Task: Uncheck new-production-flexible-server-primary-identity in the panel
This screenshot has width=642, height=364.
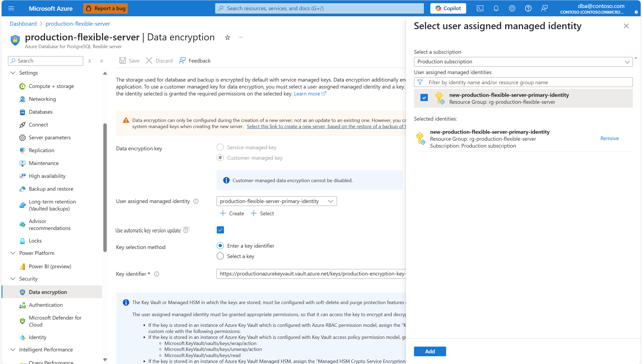Action: point(424,98)
